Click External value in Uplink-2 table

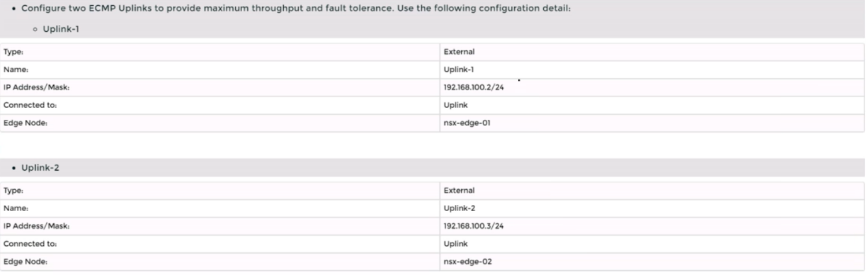pos(459,190)
